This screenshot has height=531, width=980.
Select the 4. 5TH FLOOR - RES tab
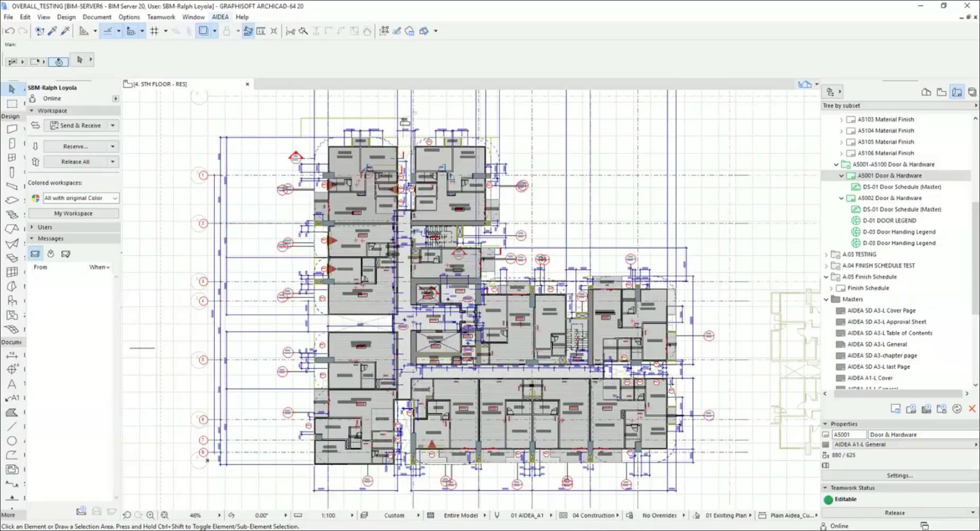coord(187,84)
